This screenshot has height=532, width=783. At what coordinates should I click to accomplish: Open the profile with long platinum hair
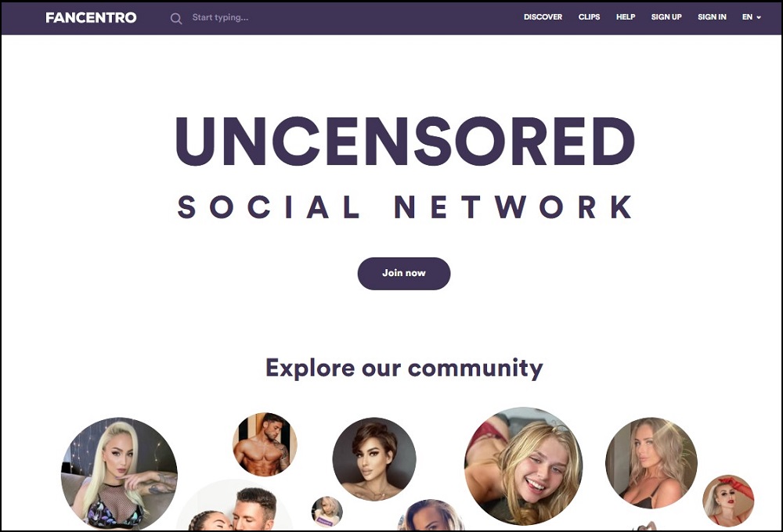pos(119,473)
